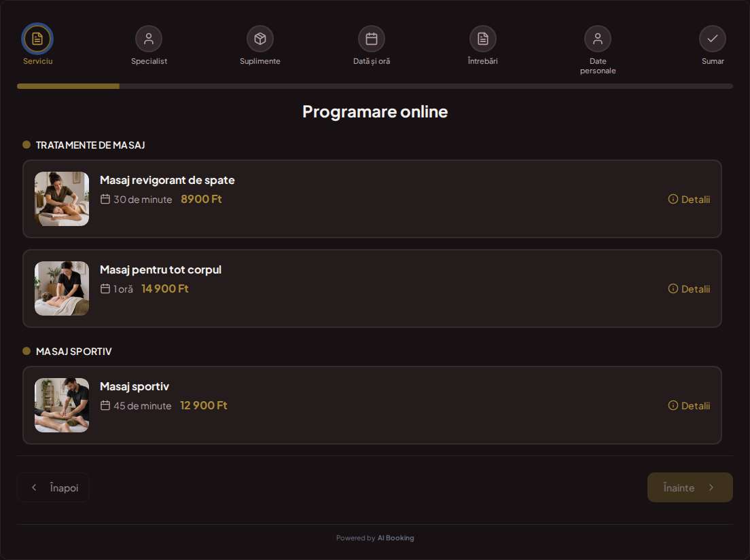Click the Specialist step person icon
The image size is (750, 560).
coord(149,39)
